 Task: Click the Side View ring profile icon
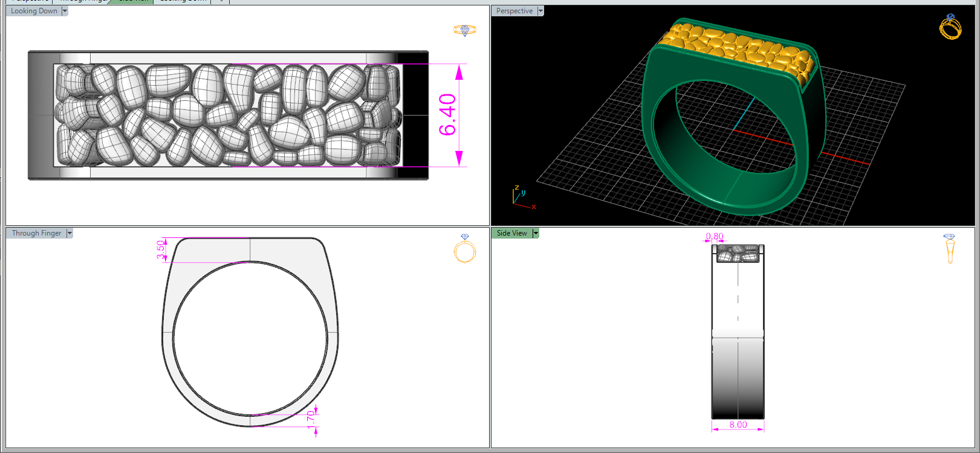[949, 249]
